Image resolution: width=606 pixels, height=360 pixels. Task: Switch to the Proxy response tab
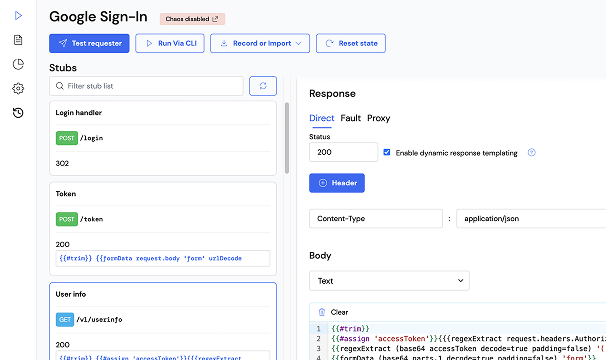378,118
